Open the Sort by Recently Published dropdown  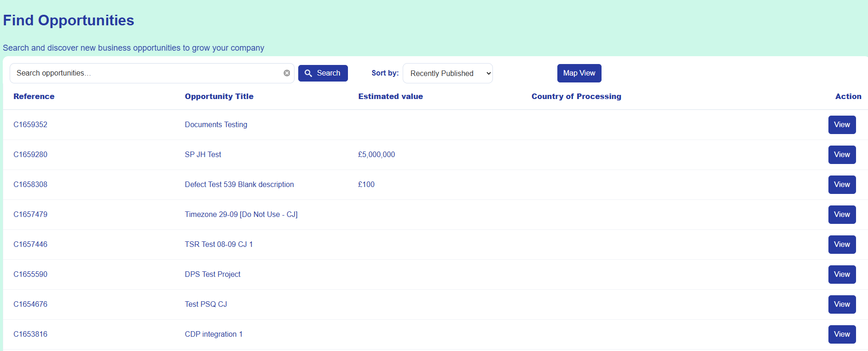click(x=447, y=73)
